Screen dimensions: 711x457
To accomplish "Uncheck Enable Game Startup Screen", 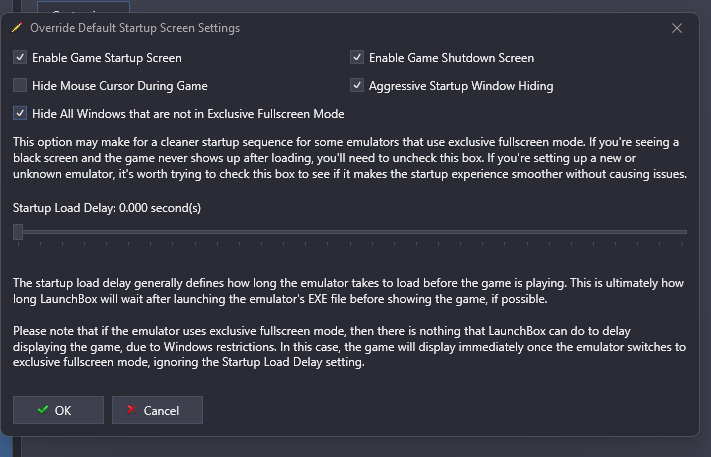I will [x=20, y=58].
